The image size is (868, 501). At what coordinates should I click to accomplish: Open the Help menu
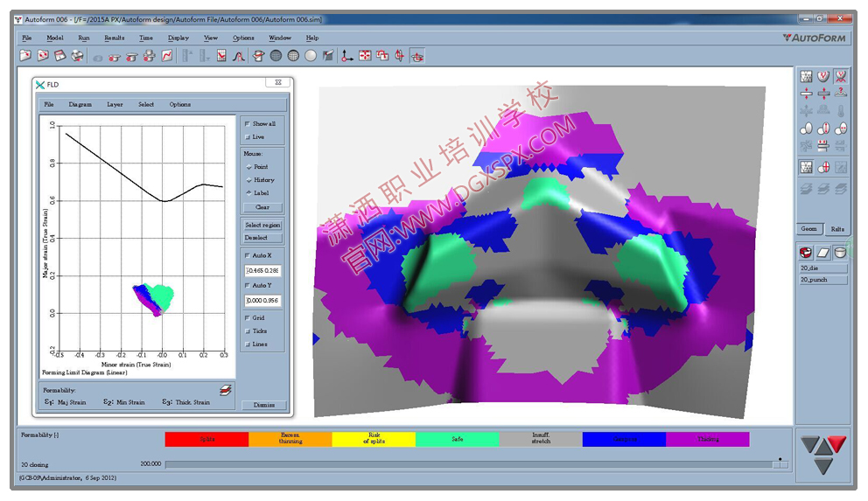(312, 38)
